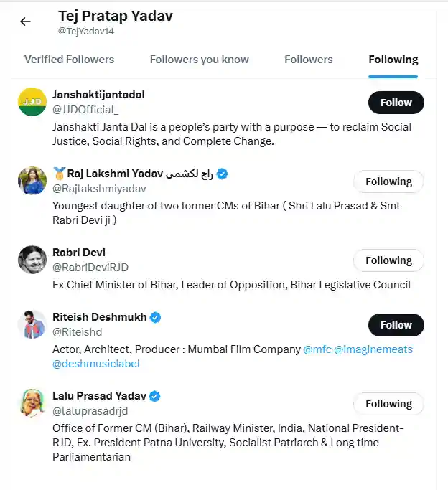Screen dimensions: 448x490
Task: Open the @deshmusiclabel mention link
Action: [95, 364]
